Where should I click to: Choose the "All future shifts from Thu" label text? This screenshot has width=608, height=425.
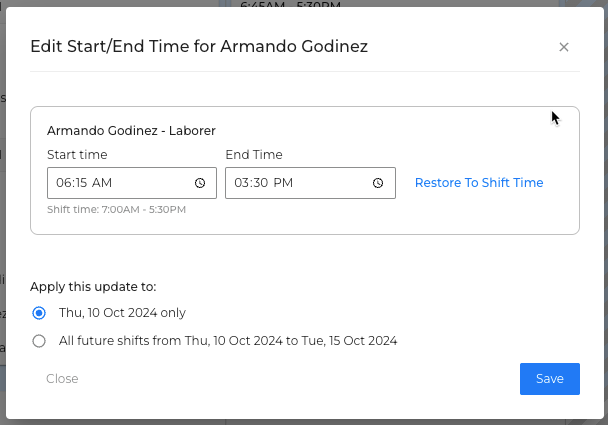pyautogui.click(x=228, y=340)
